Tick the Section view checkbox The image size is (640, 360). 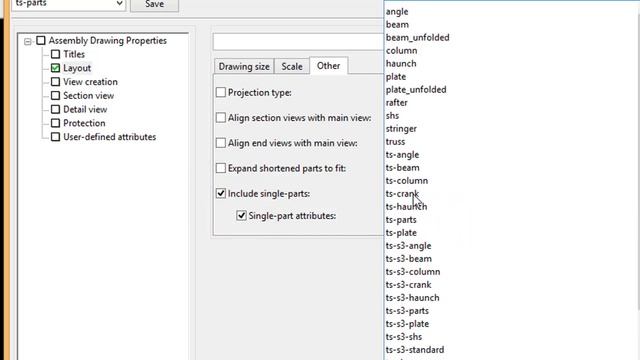(x=56, y=96)
